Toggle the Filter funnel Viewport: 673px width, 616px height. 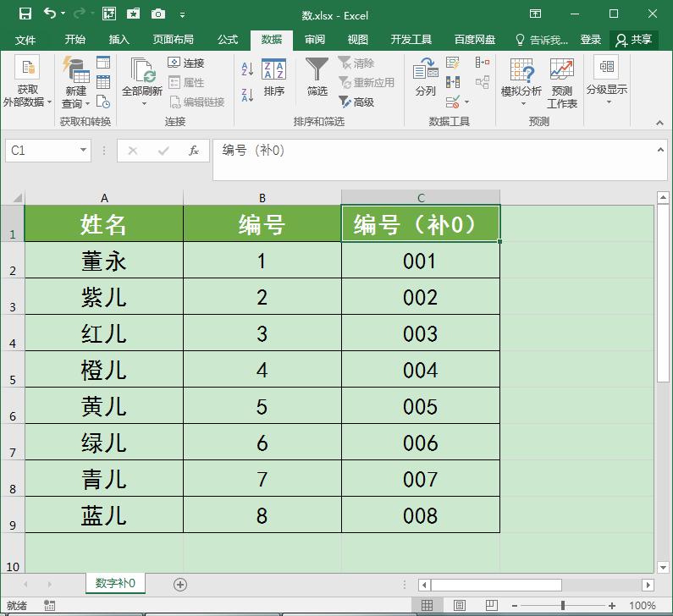[317, 77]
